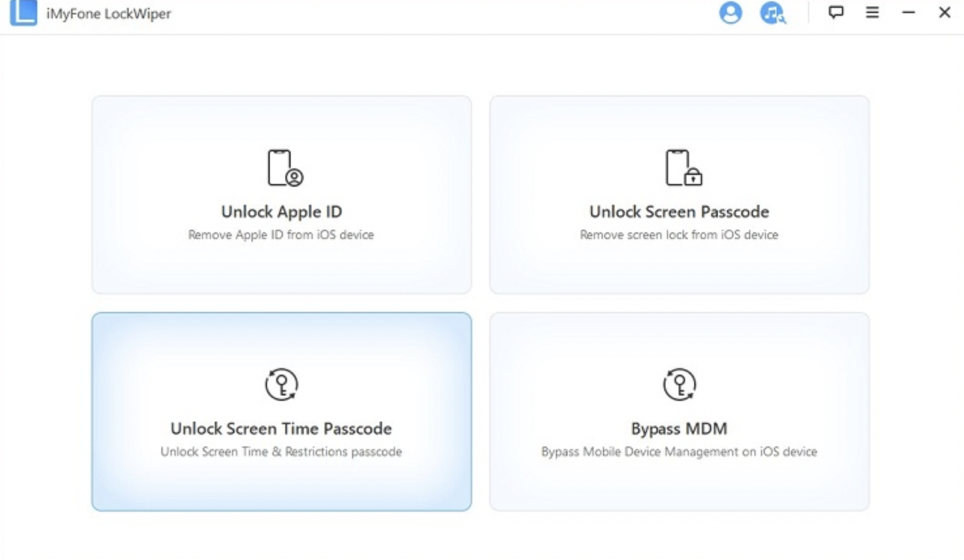964x560 pixels.
Task: Click 'Remove Apple ID from iOS device' text
Action: [x=281, y=235]
